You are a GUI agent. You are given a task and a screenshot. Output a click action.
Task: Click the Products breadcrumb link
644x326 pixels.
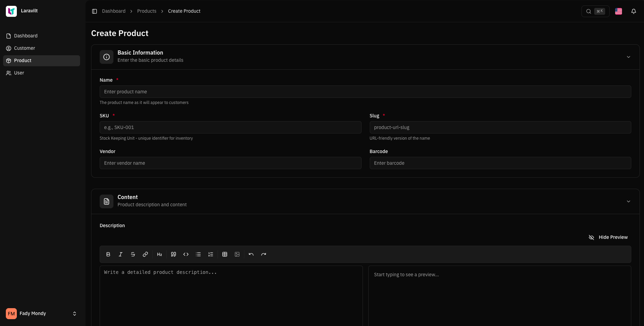pyautogui.click(x=147, y=11)
